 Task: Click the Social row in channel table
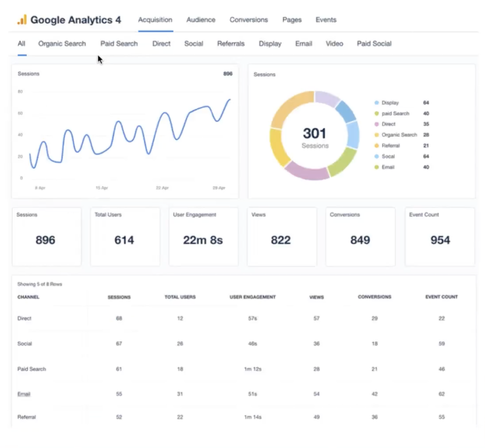click(x=244, y=344)
